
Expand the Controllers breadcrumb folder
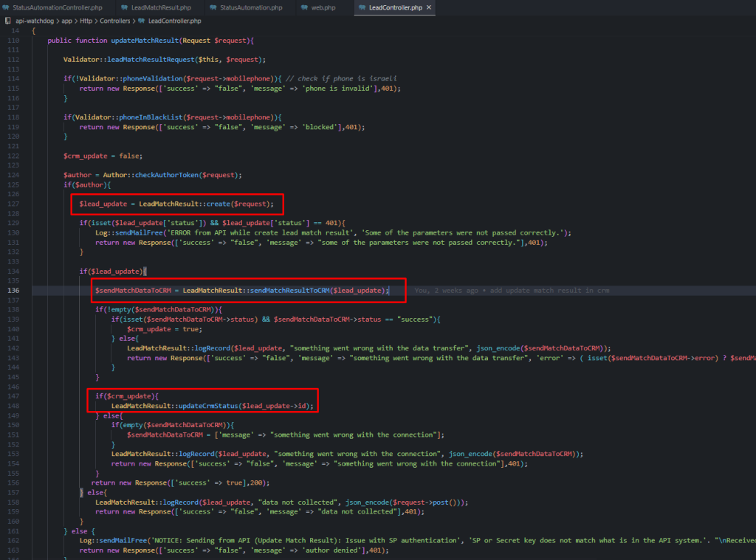click(117, 21)
